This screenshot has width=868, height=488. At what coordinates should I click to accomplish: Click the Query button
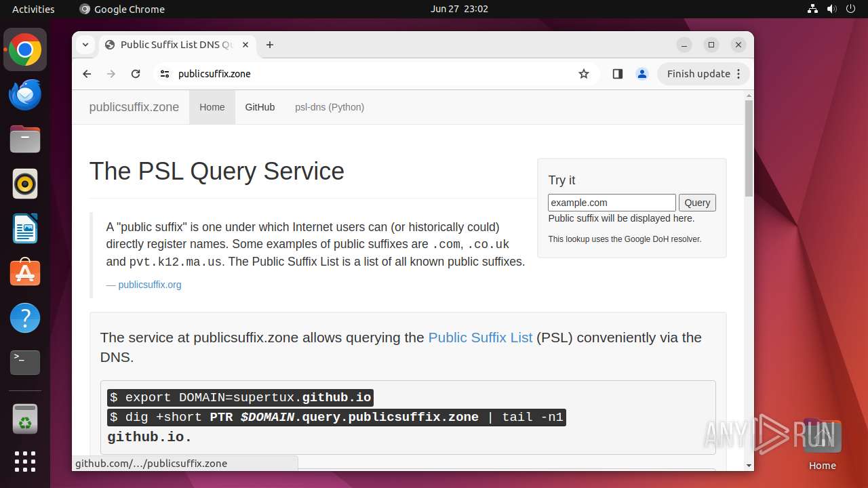coord(697,203)
